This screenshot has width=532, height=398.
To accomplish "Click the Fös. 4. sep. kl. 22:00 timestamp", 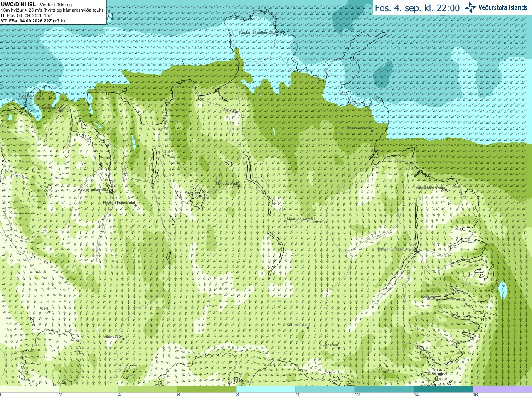I will click(x=417, y=8).
